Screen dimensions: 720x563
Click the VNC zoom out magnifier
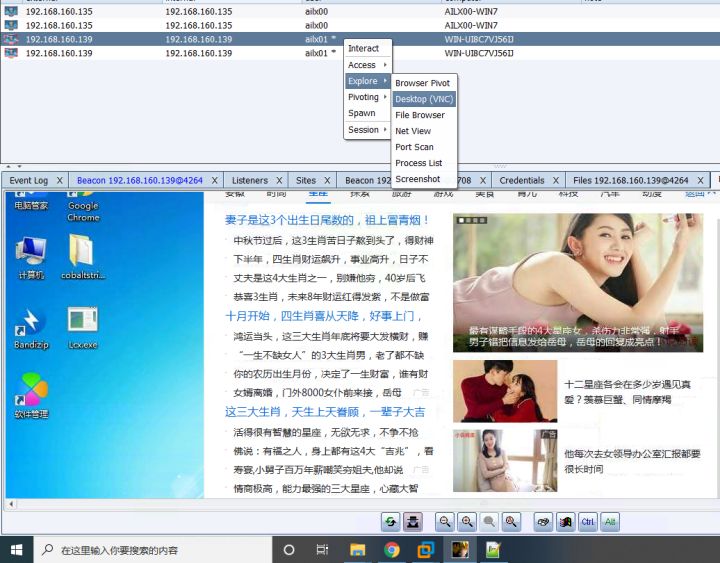coord(444,522)
